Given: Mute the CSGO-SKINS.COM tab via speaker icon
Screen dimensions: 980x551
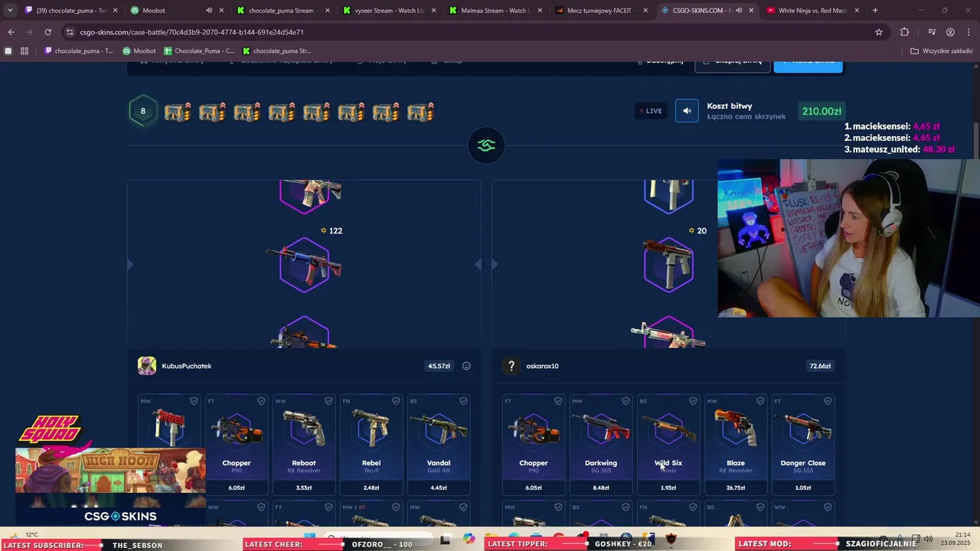Looking at the screenshot, I should pos(739,11).
